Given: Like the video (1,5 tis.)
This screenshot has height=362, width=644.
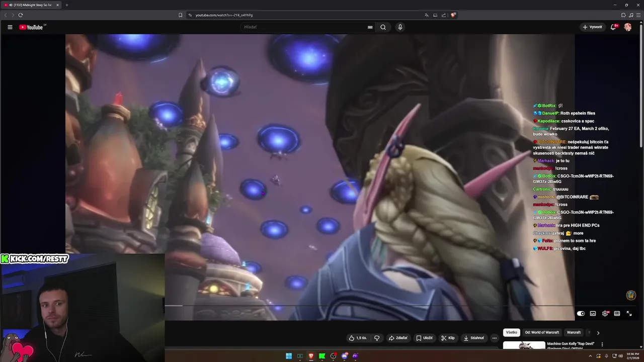Looking at the screenshot, I should coord(358,338).
